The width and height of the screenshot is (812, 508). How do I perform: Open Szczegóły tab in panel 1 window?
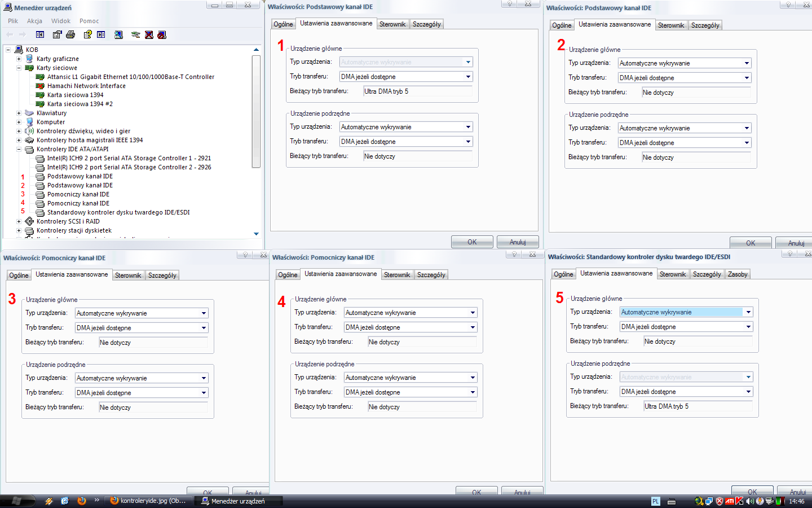(x=427, y=24)
